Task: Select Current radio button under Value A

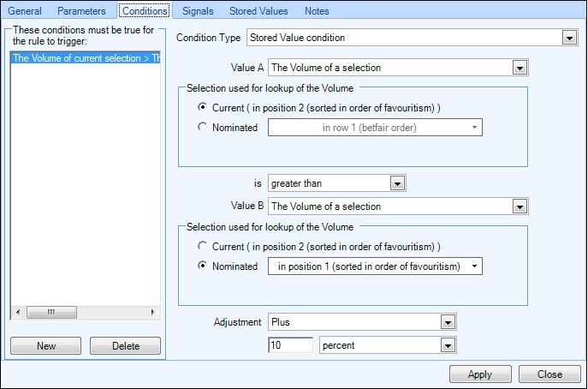Action: point(202,107)
